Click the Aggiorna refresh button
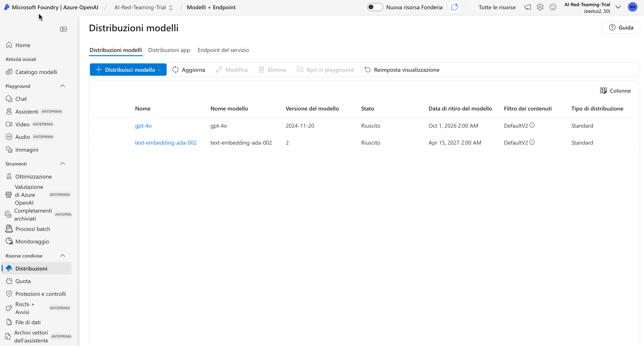Viewport: 644px width, 346px height. pyautogui.click(x=189, y=70)
